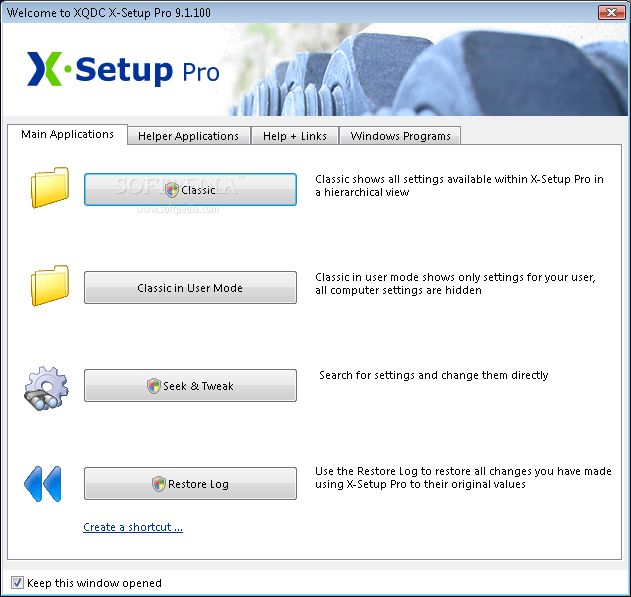This screenshot has width=631, height=597.
Task: Click the folder icon beside Classic in User Mode
Action: pos(50,286)
